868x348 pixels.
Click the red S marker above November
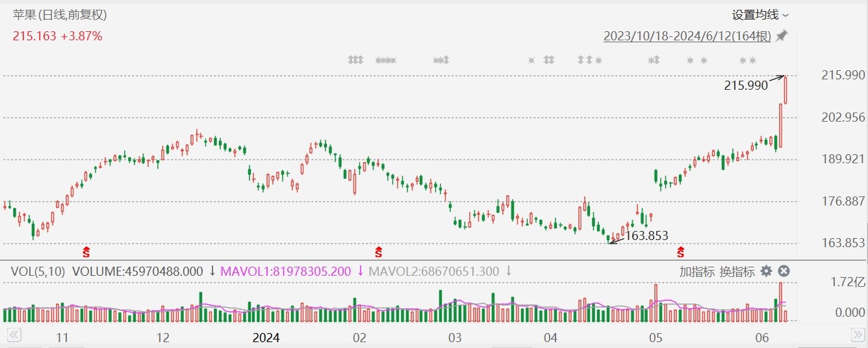coord(85,251)
